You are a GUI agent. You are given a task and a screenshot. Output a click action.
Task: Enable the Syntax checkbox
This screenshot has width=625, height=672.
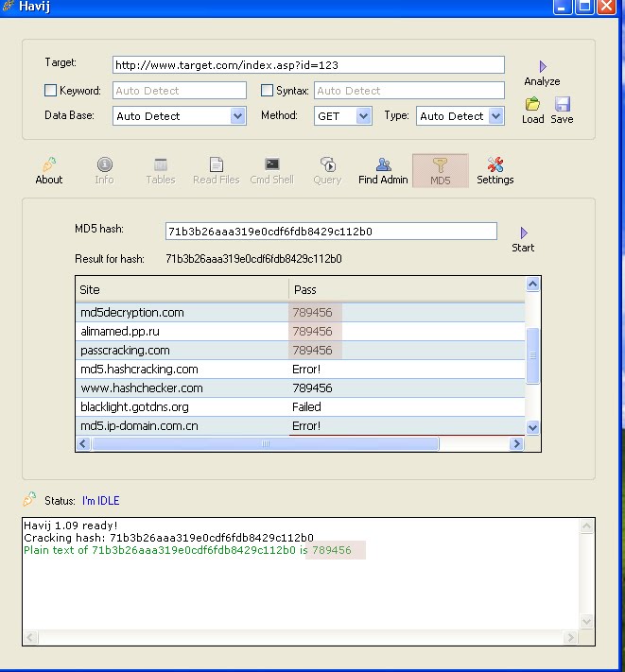coord(267,90)
